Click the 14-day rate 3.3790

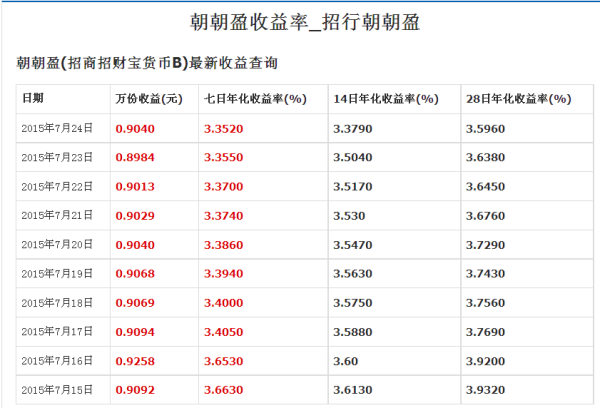[x=353, y=129]
